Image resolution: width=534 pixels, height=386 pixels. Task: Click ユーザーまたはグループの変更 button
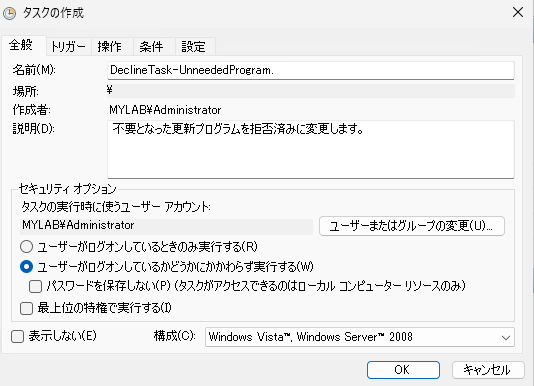[x=412, y=226]
